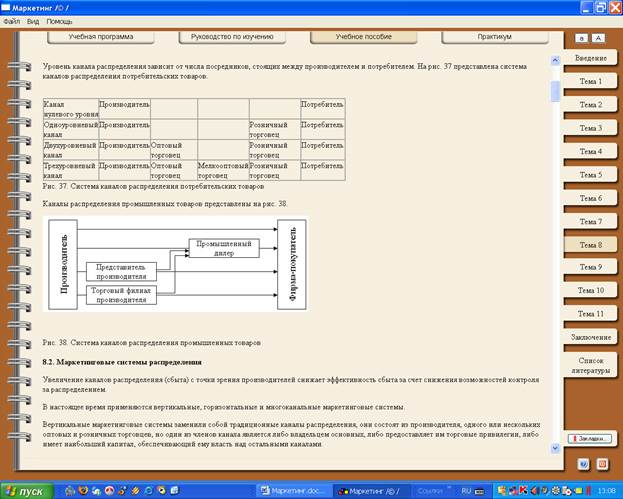Switch to Практикум tab
This screenshot has height=499, width=623.
(495, 37)
